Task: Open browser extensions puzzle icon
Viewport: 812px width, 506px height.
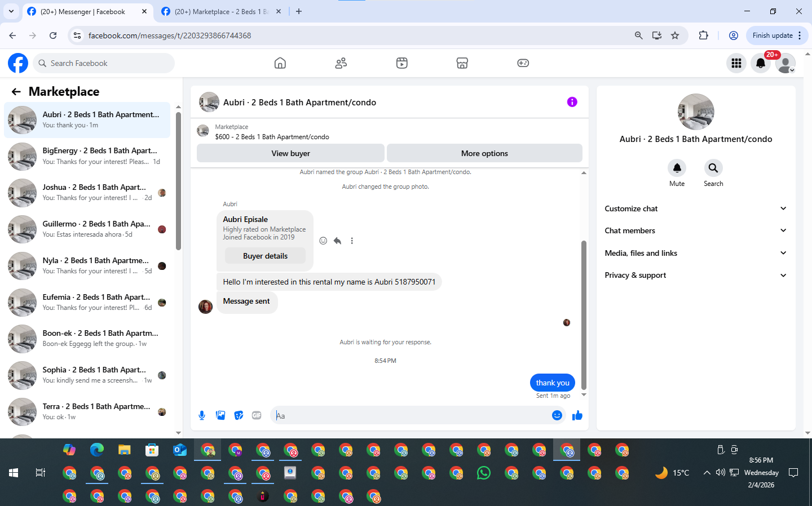Action: coord(703,35)
